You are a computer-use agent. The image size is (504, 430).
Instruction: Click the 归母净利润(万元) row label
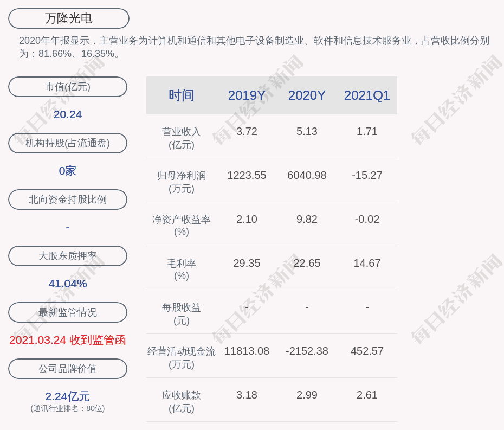tap(182, 182)
